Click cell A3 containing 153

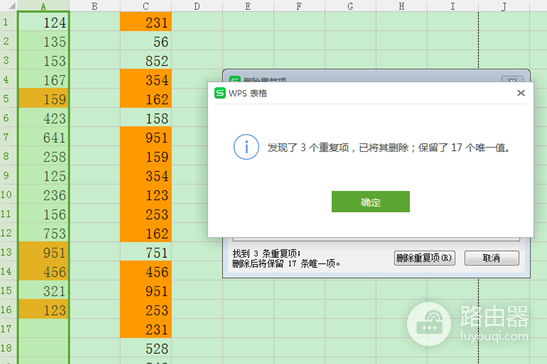(44, 60)
